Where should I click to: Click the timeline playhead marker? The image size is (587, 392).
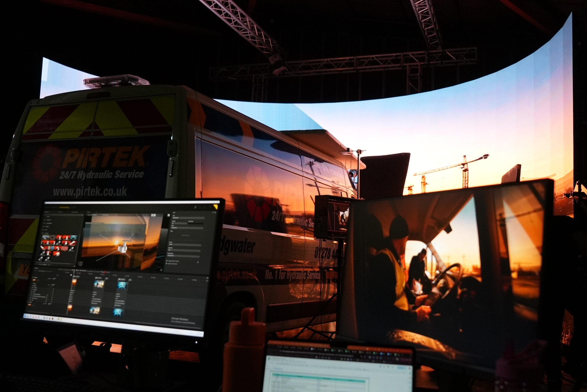click(x=74, y=272)
